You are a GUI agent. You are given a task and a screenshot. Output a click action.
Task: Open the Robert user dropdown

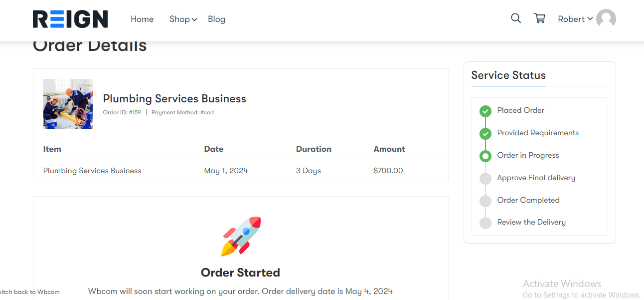pos(575,19)
